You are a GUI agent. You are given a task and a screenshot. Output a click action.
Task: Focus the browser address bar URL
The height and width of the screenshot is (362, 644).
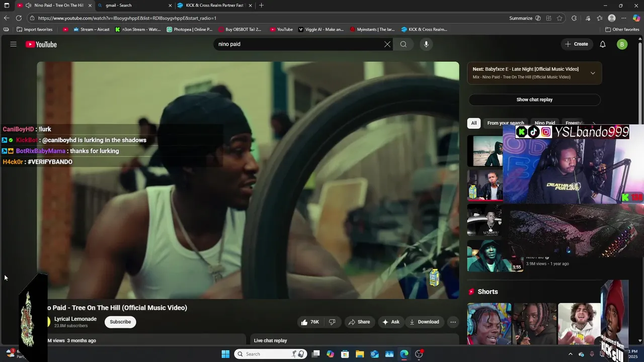[127, 18]
